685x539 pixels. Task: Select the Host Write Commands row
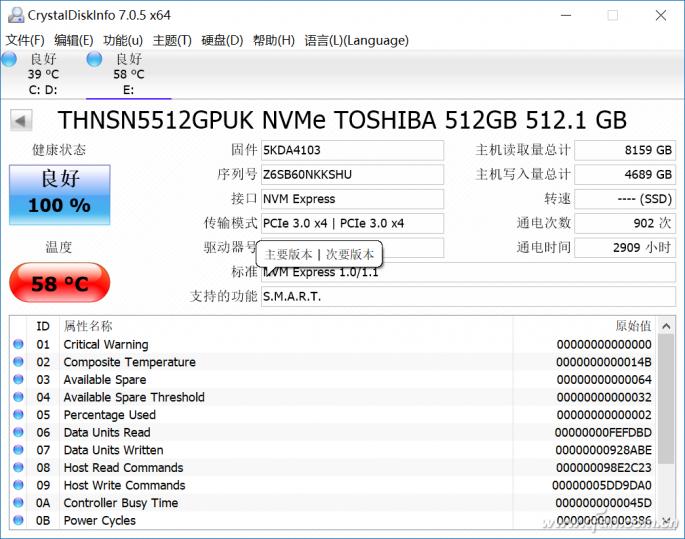[333, 485]
